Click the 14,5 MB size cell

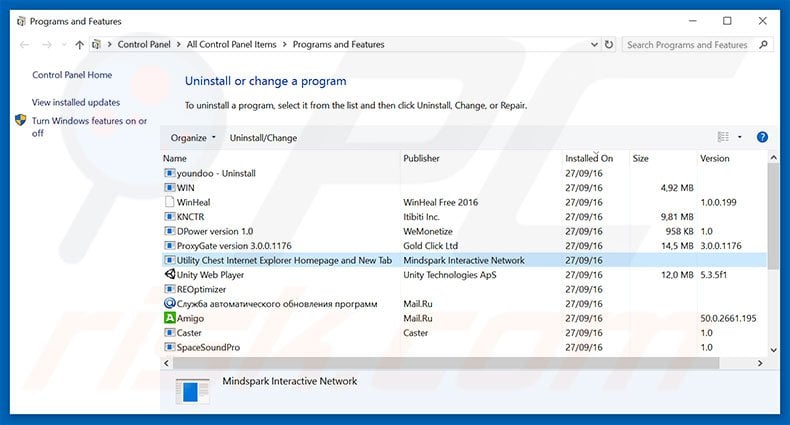(x=678, y=246)
